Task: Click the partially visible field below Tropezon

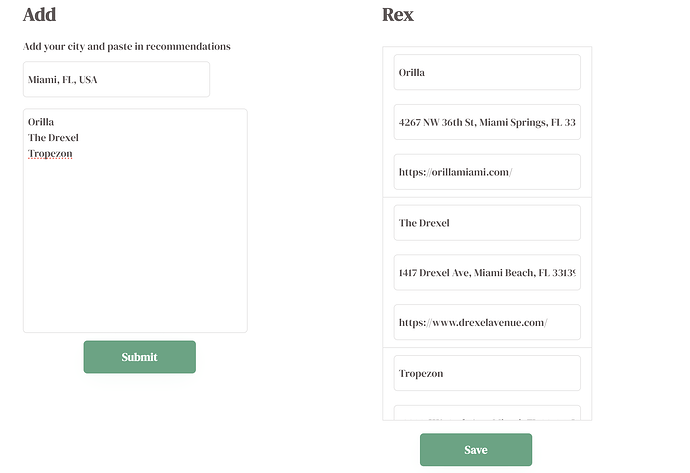Action: coord(488,413)
